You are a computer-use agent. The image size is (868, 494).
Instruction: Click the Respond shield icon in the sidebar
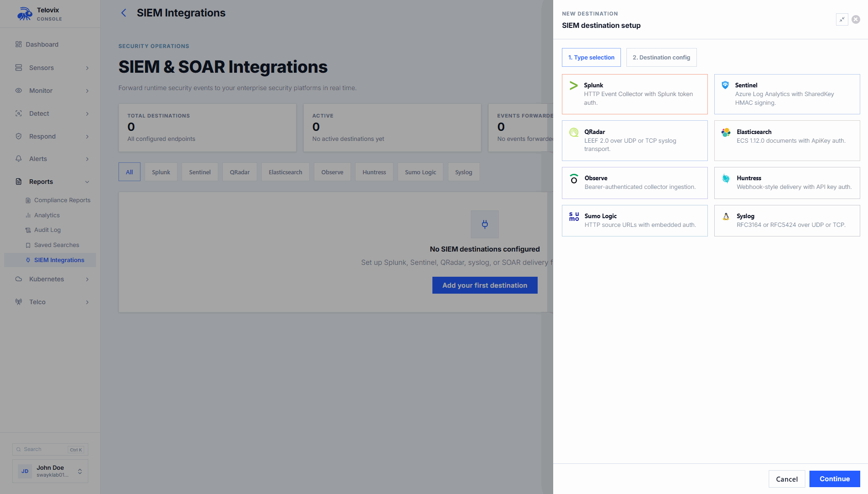click(x=18, y=136)
